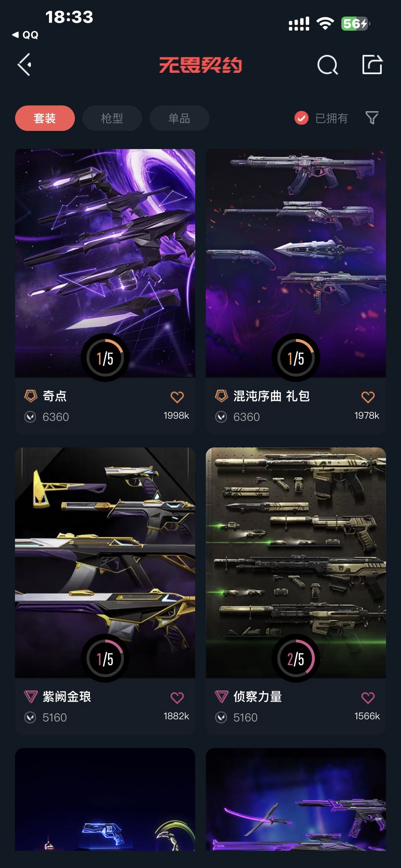Screen dimensions: 401x868
Task: Tap the 6360 price coin icon under 奇点
Action: 30,417
